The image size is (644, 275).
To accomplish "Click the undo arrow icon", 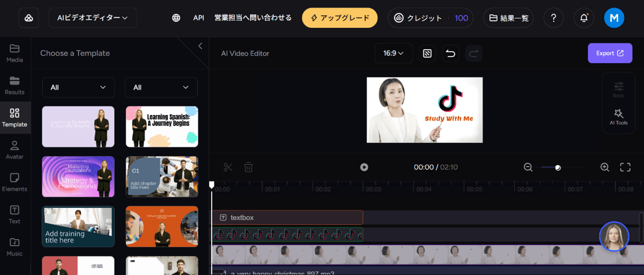I will point(450,53).
